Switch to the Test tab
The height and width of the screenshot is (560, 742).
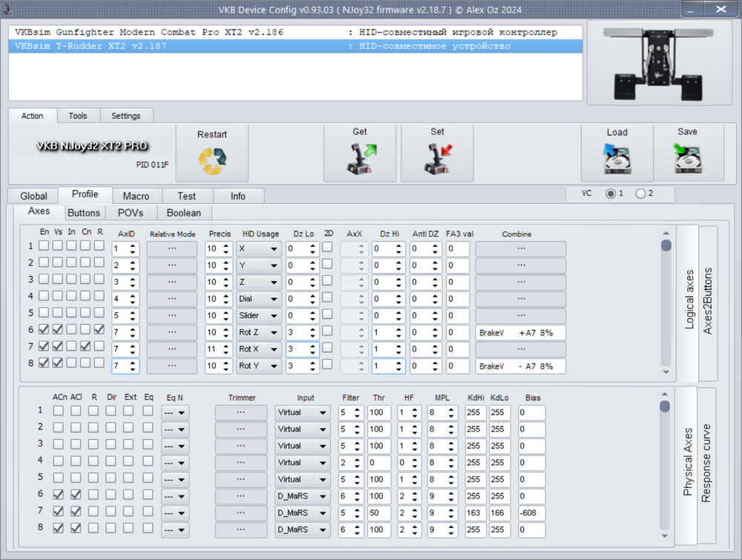(x=187, y=196)
